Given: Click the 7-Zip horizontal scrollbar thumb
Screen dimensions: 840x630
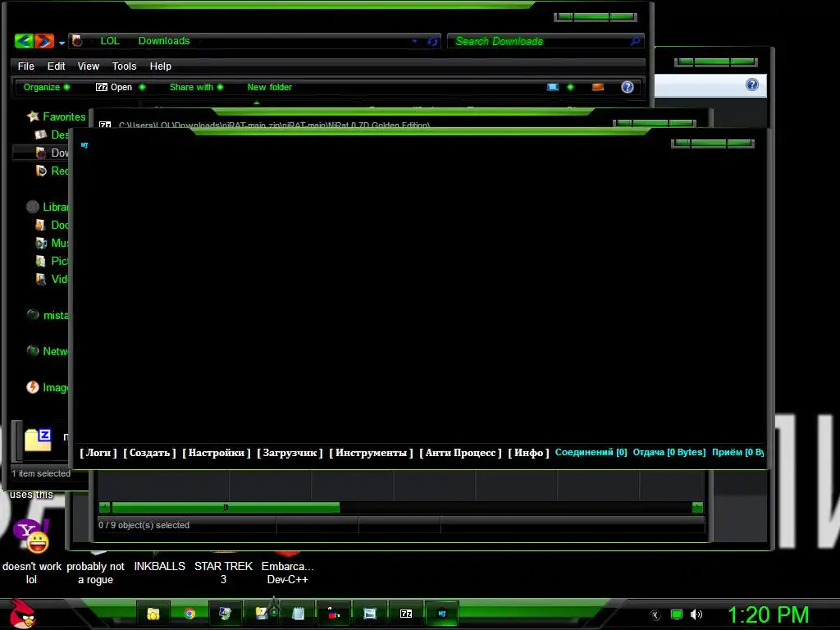Looking at the screenshot, I should pos(226,507).
